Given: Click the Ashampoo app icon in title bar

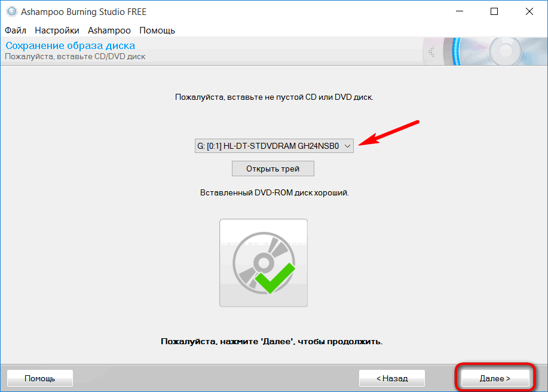Looking at the screenshot, I should pyautogui.click(x=11, y=11).
